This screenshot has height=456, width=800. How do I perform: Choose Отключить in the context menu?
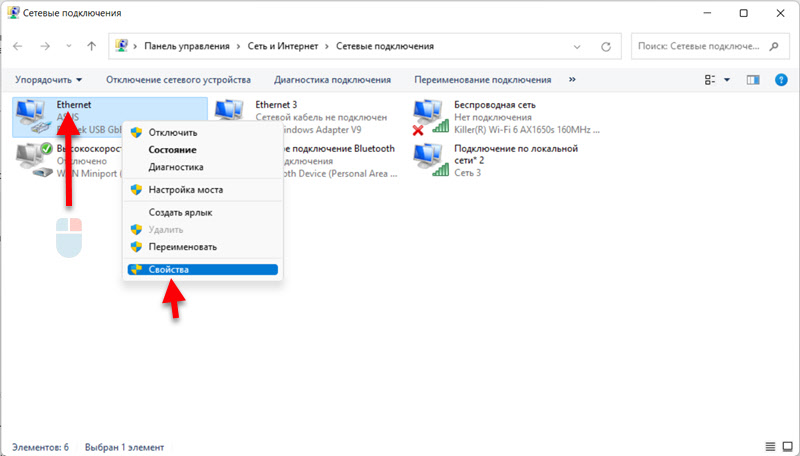click(172, 132)
